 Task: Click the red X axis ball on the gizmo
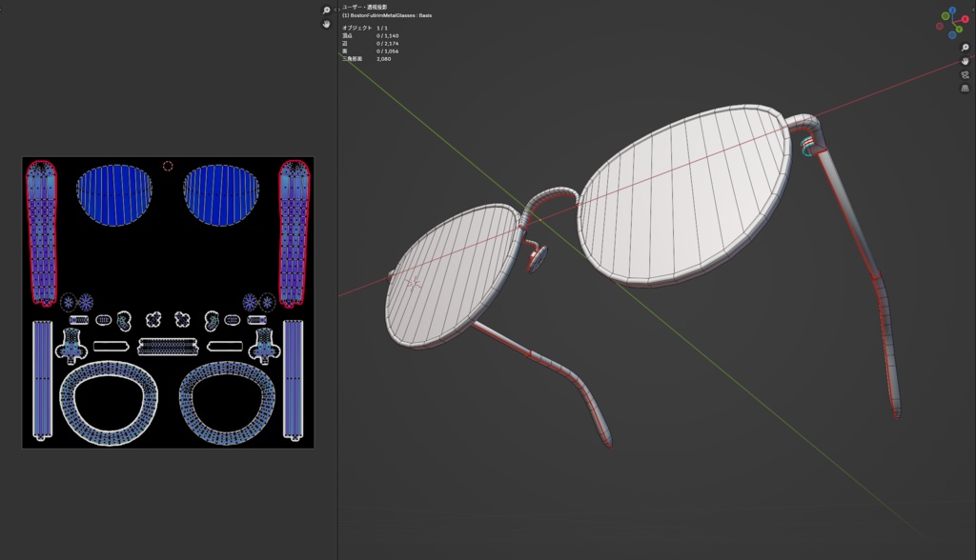(965, 19)
